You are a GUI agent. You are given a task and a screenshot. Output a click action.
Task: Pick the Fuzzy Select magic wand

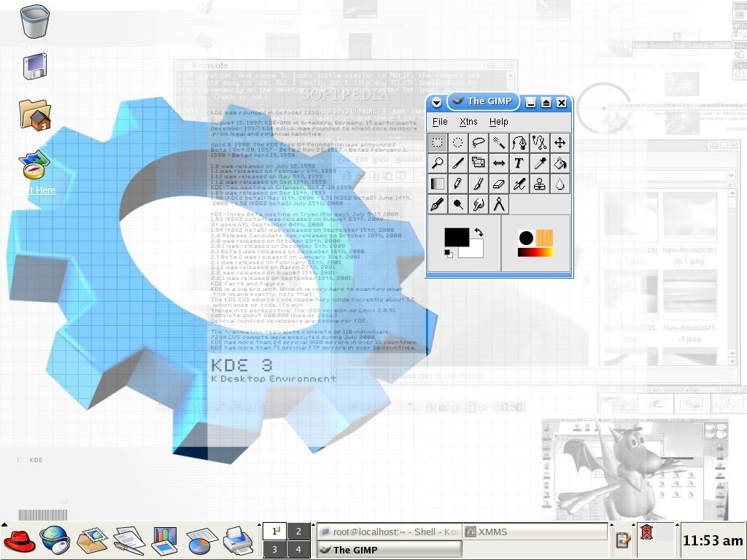click(x=499, y=142)
